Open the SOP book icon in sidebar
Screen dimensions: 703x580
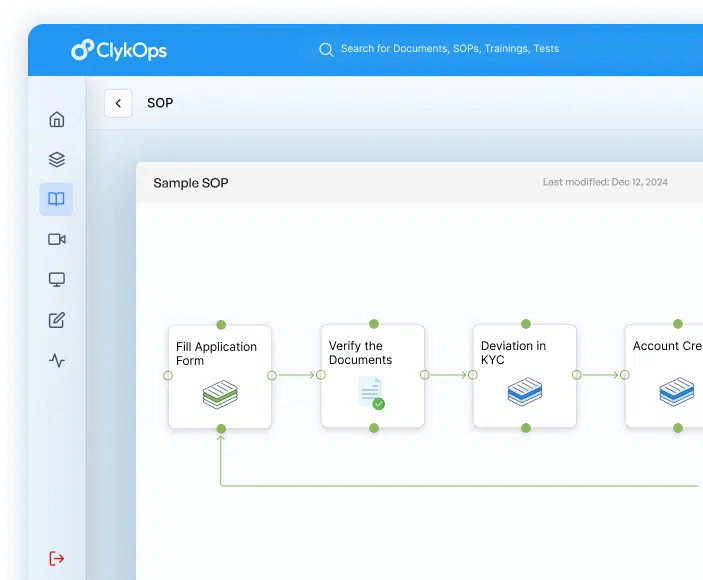56,199
